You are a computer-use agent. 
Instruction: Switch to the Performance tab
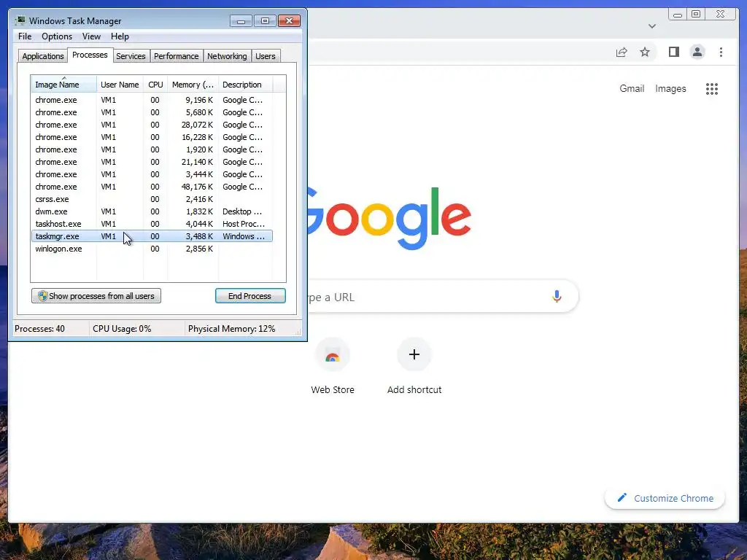[176, 56]
